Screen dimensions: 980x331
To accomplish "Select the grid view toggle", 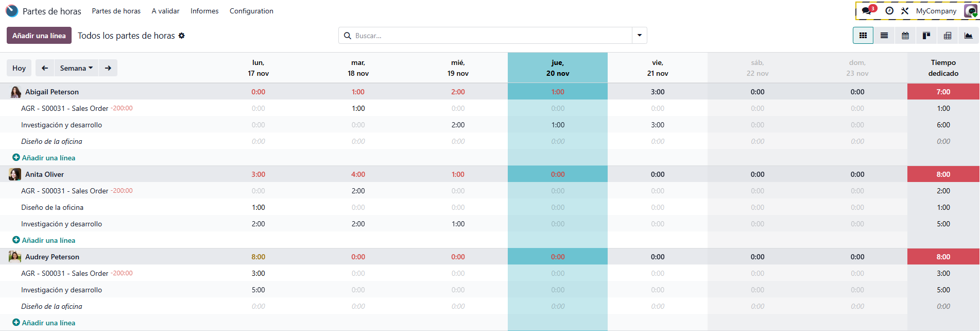I will pos(863,36).
